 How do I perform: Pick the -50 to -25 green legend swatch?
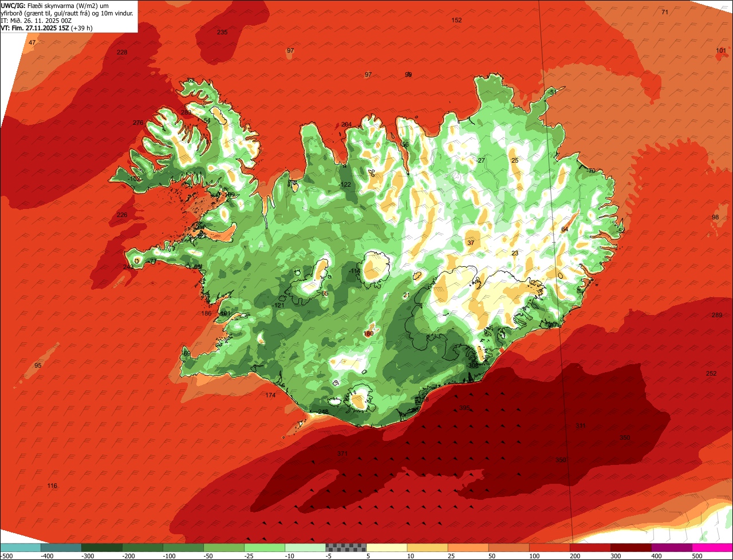tap(224, 547)
